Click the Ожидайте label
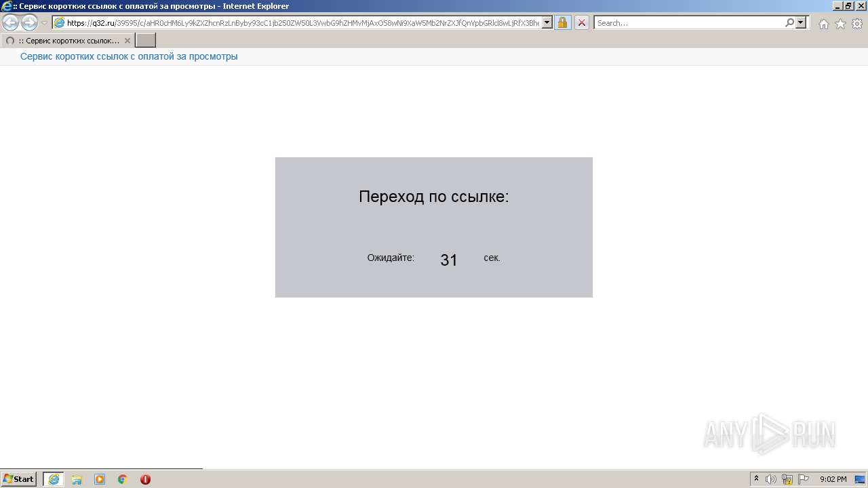Viewport: 868px width, 488px height. pos(391,258)
